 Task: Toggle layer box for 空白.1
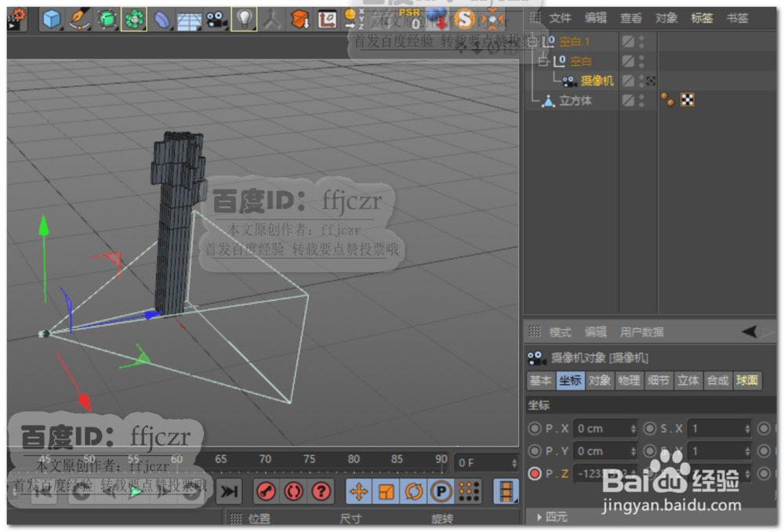pos(628,42)
